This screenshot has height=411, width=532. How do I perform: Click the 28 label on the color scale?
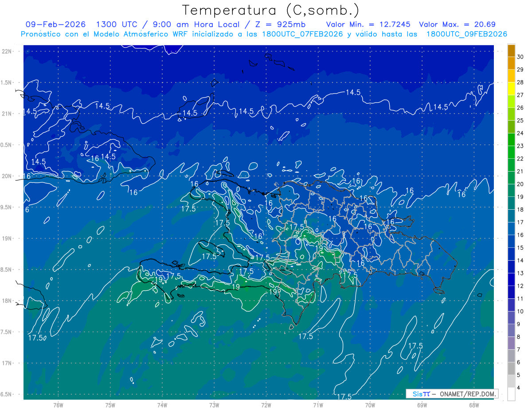coord(520,82)
